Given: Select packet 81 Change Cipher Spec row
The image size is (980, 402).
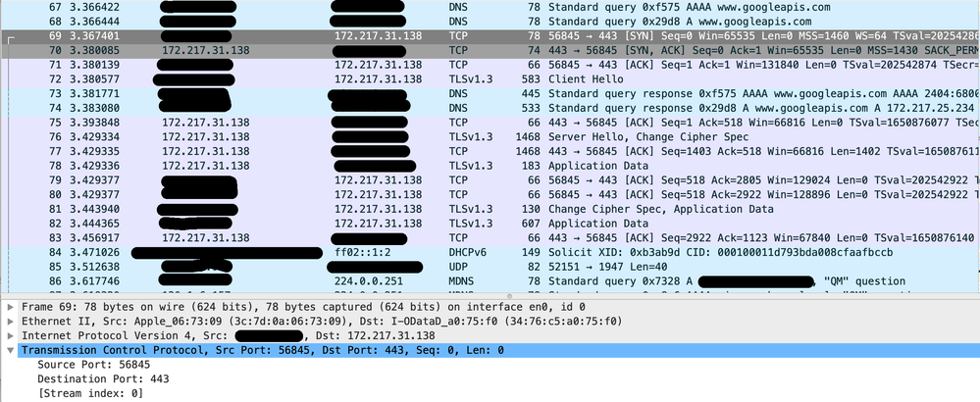Looking at the screenshot, I should click(x=490, y=209).
